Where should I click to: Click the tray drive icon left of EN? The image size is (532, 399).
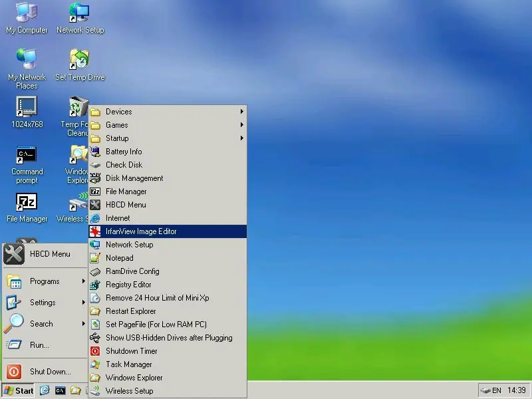(485, 390)
